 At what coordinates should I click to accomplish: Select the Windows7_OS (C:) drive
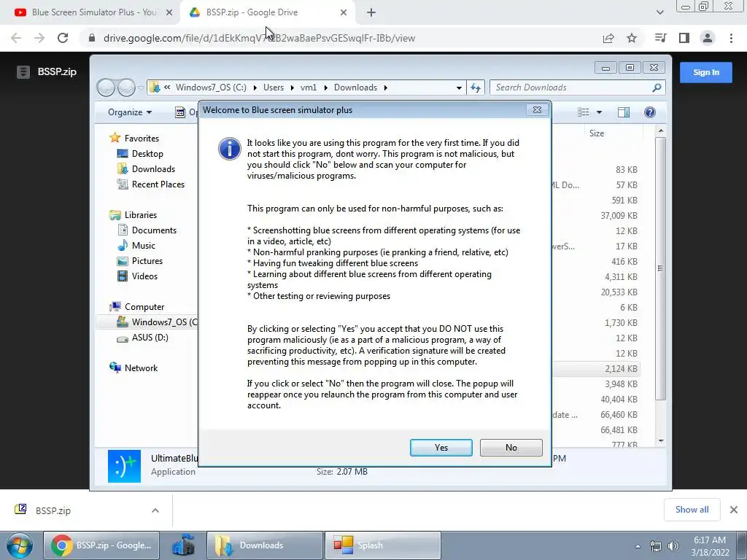[158, 322]
